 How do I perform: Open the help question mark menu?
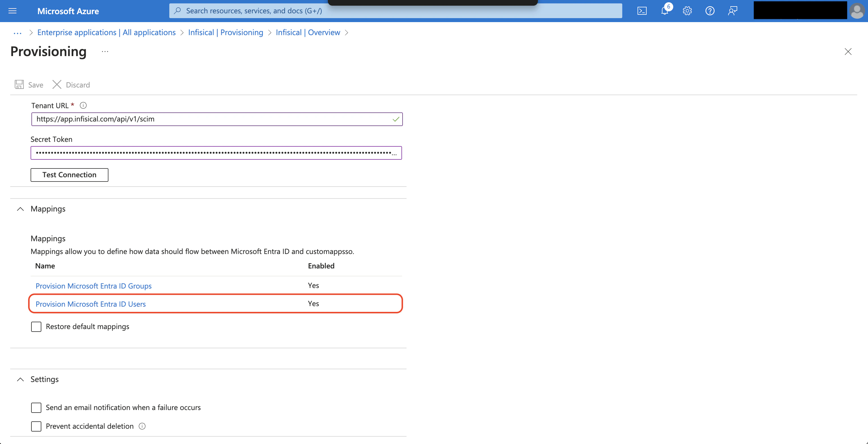710,11
